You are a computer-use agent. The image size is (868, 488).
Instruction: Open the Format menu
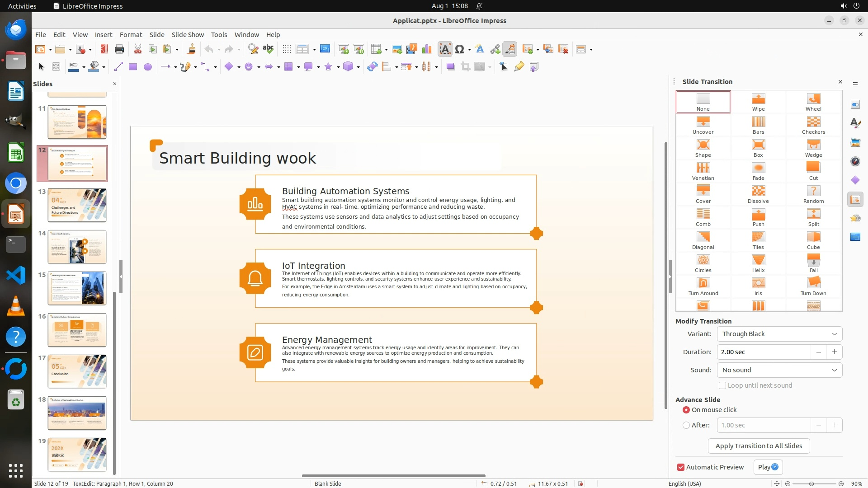(x=131, y=34)
